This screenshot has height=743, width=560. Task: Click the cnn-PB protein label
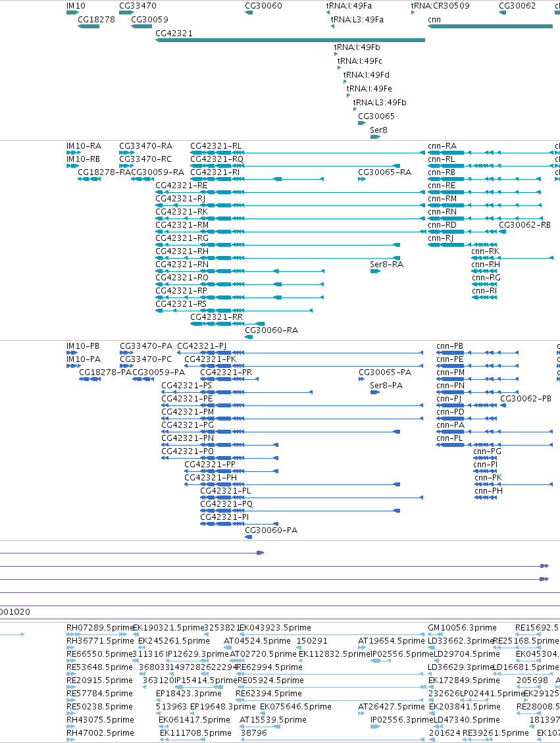tap(449, 346)
